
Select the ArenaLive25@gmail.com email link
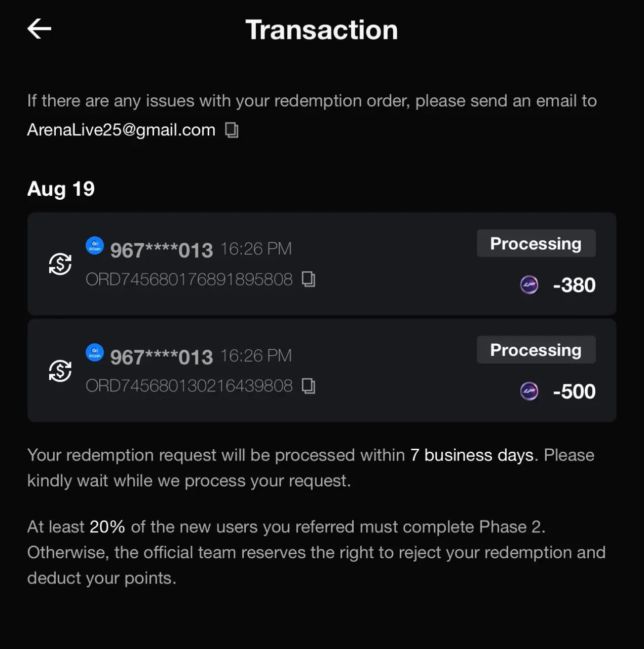coord(121,130)
